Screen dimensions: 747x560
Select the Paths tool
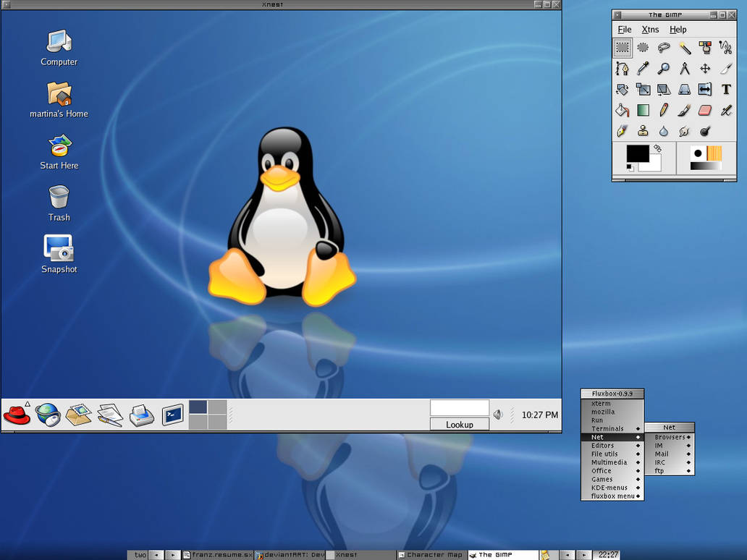[622, 69]
